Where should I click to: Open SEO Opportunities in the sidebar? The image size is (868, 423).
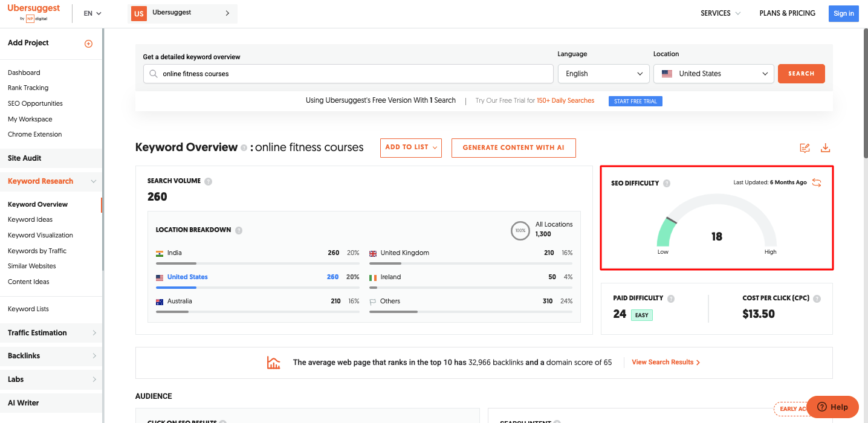click(x=35, y=104)
